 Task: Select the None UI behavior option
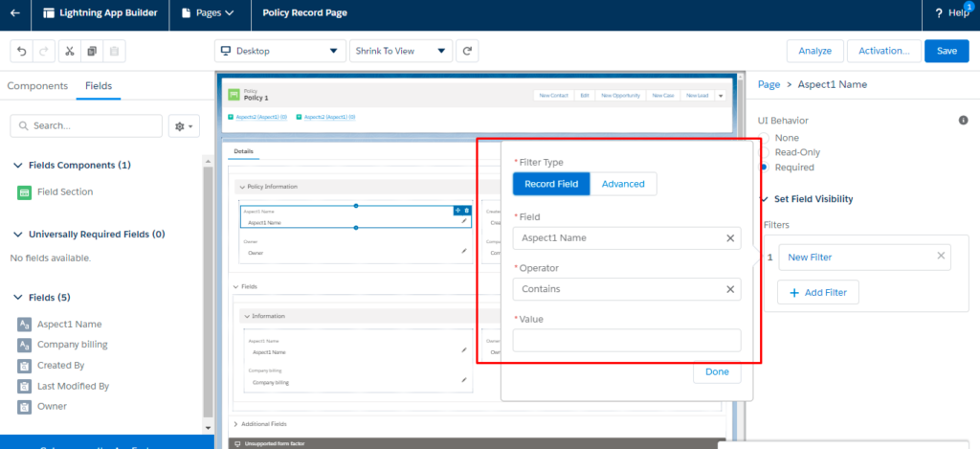(x=763, y=138)
